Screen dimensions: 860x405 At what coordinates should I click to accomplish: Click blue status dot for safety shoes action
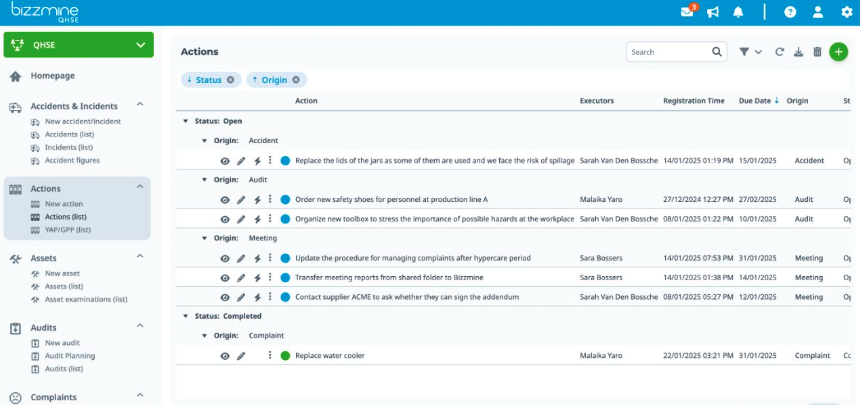tap(285, 199)
